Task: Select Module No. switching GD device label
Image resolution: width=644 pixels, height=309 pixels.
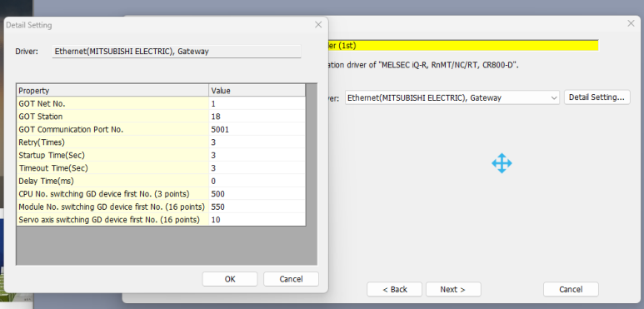Action: tap(112, 207)
